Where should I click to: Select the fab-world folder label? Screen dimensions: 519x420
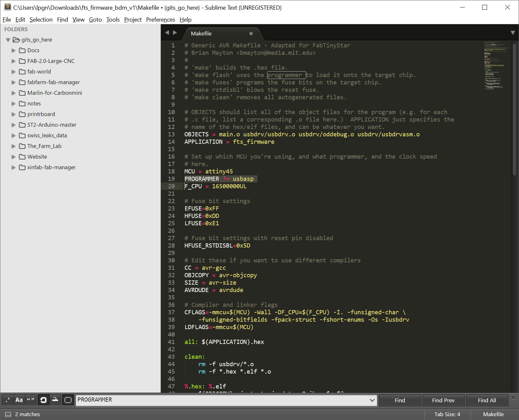(x=39, y=72)
